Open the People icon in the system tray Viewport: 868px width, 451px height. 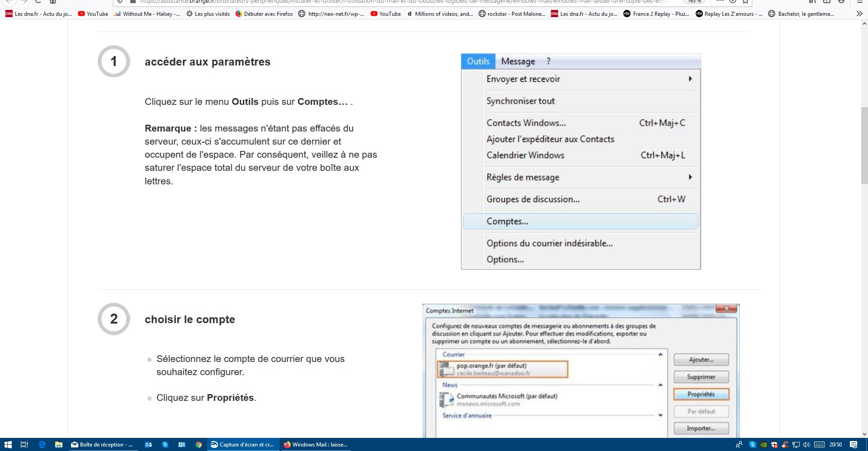click(739, 445)
